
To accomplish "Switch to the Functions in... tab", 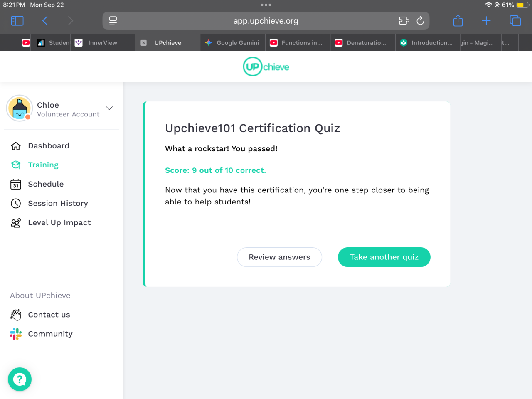I will point(298,43).
